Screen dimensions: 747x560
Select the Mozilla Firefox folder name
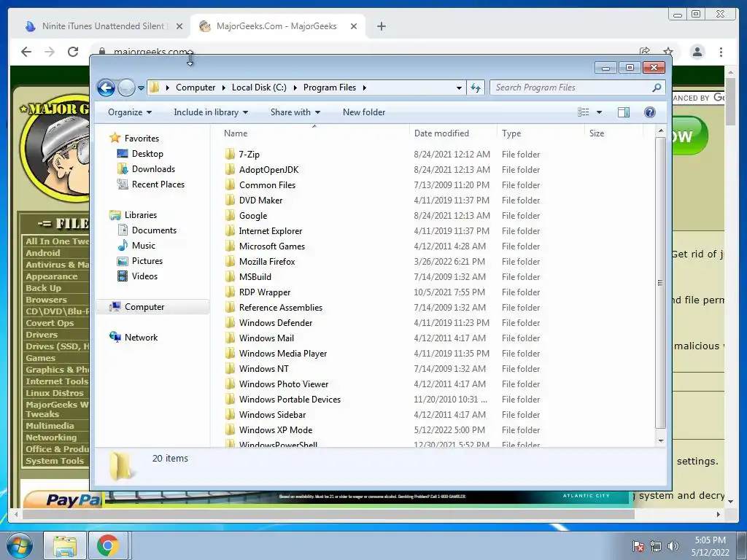267,262
